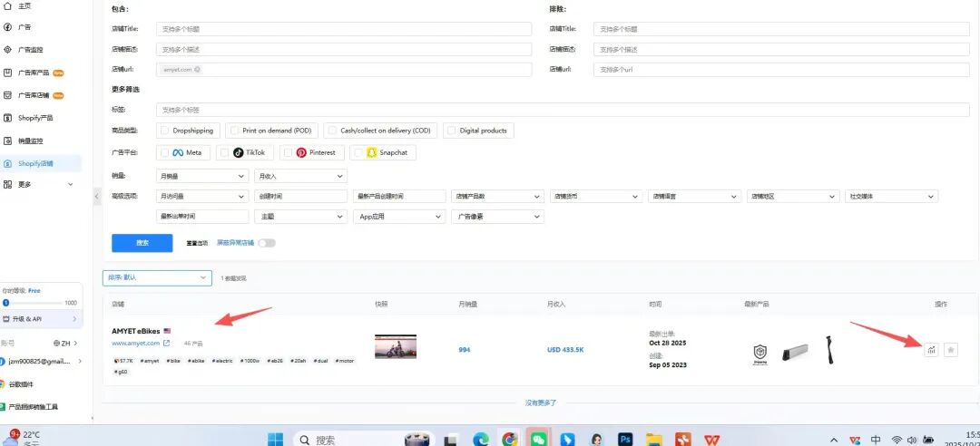The image size is (980, 446).
Task: Check the Snapchat ad platform checkbox
Action: (358, 152)
